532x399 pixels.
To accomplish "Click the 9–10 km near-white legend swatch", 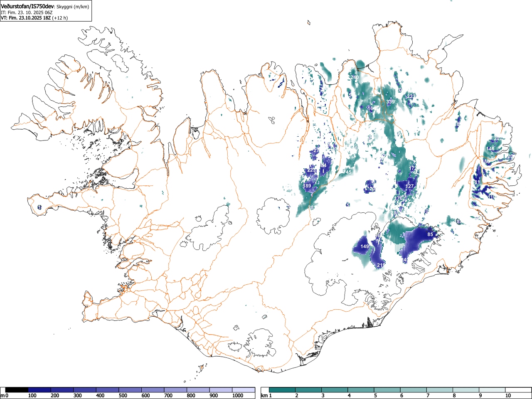I will [x=492, y=390].
